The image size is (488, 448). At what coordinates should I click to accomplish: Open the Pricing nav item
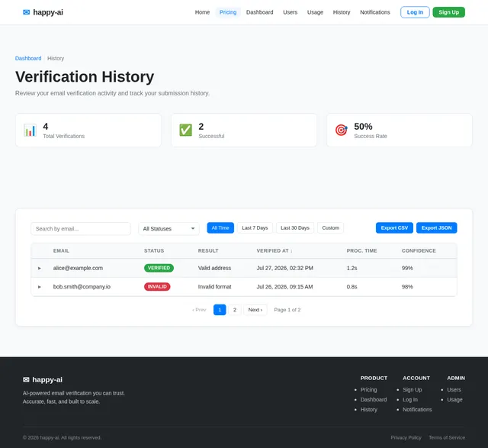pyautogui.click(x=228, y=12)
